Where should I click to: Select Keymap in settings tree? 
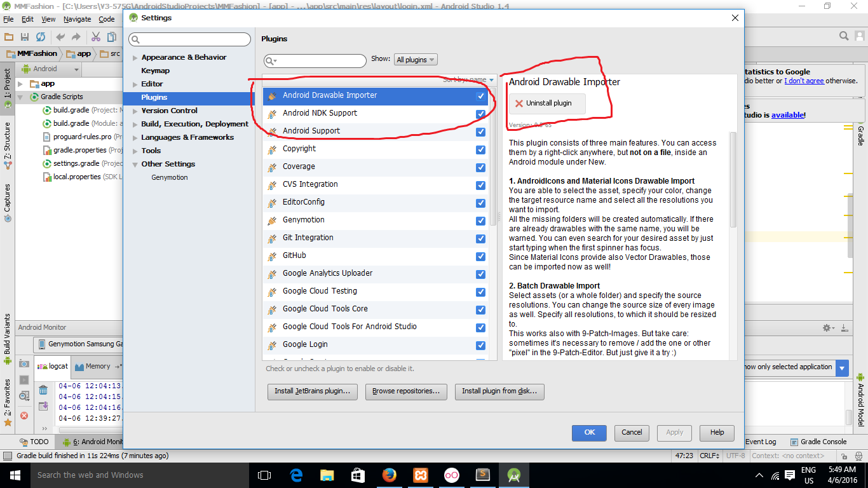155,71
